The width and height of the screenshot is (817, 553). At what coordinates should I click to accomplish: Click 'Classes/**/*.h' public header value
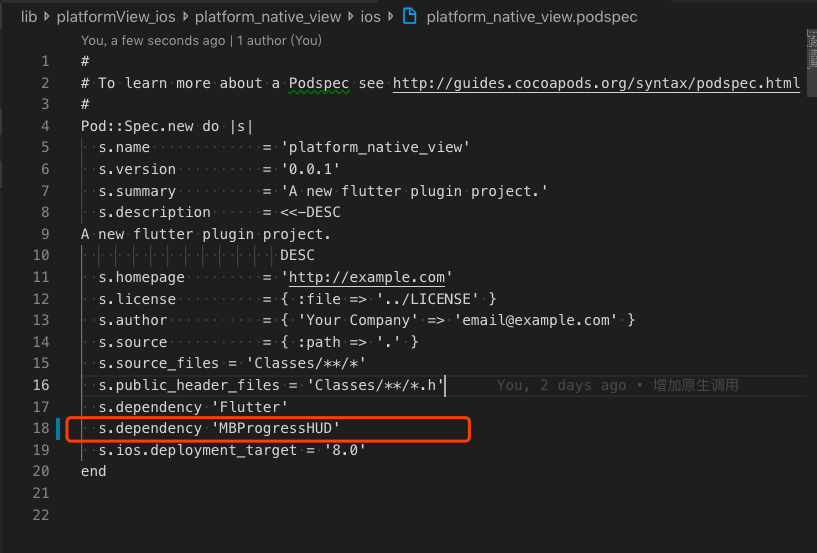click(375, 385)
